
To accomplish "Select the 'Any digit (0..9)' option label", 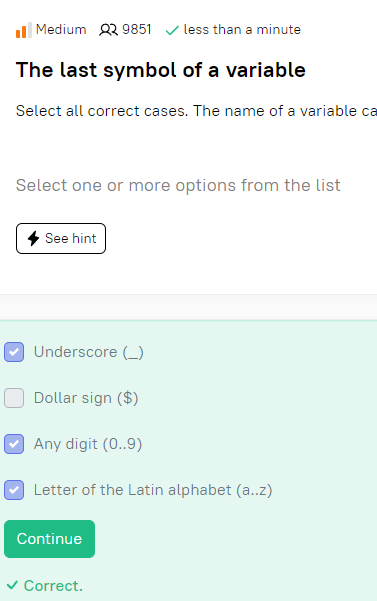I will coord(88,444).
